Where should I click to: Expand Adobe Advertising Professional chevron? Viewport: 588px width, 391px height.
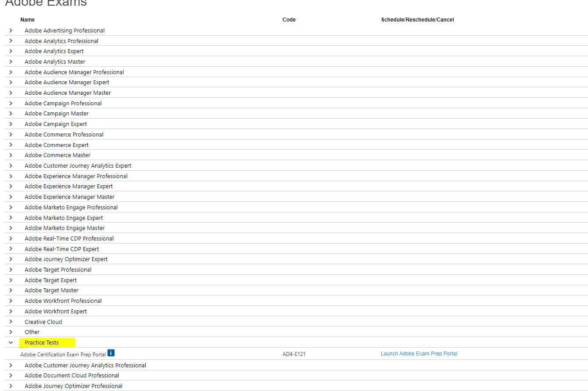(x=11, y=30)
